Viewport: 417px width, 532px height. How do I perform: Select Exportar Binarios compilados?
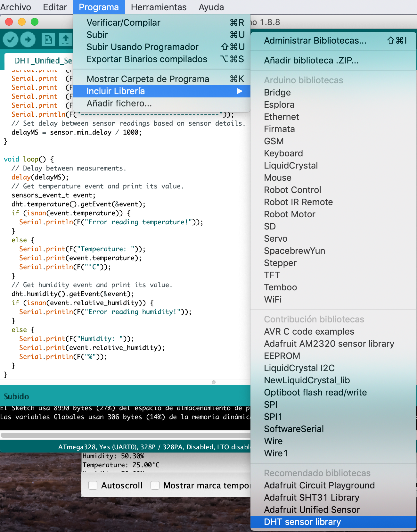[x=162, y=59]
